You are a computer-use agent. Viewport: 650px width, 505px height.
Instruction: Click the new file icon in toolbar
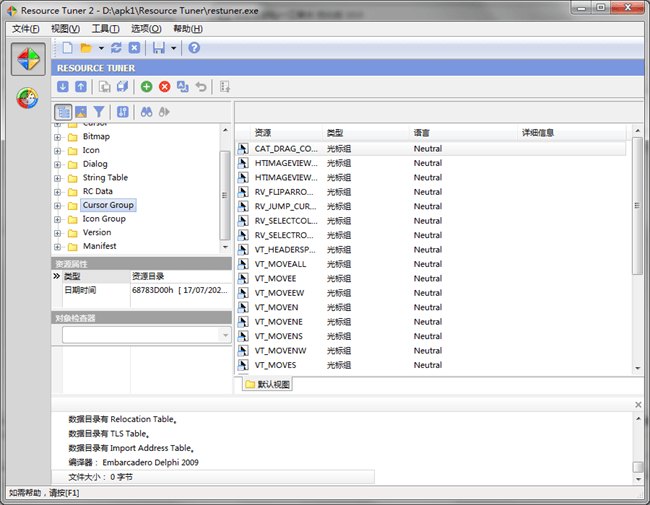click(67, 48)
